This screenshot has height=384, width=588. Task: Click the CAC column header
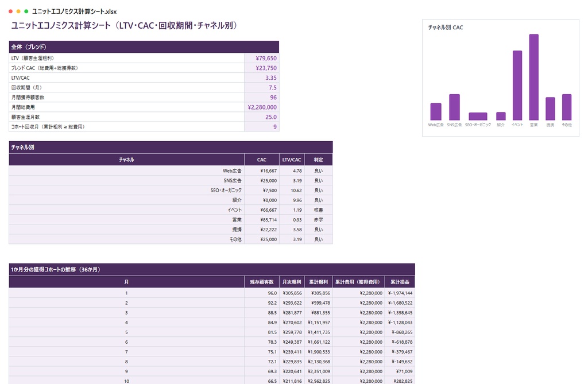point(262,160)
